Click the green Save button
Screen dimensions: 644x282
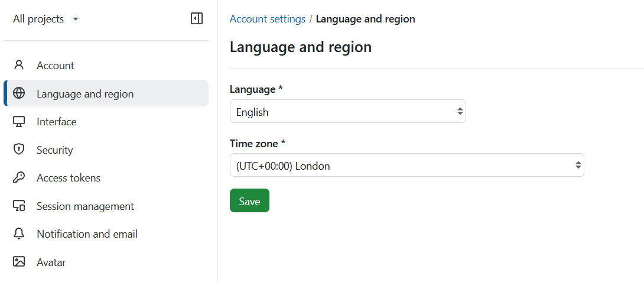pos(249,200)
